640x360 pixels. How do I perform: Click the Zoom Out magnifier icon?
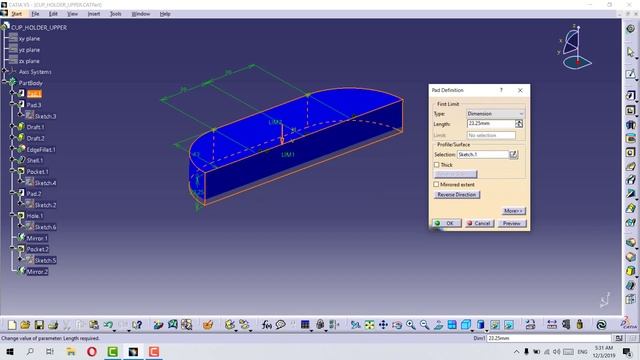click(424, 325)
